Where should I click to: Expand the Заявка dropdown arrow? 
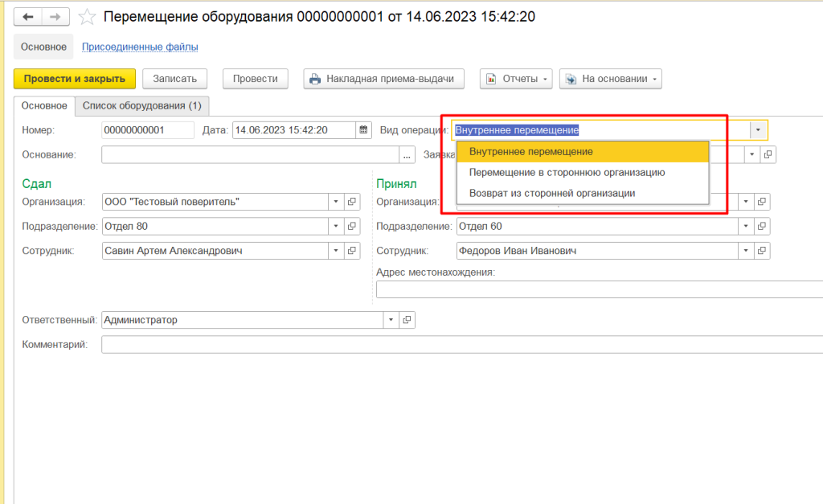pyautogui.click(x=752, y=155)
